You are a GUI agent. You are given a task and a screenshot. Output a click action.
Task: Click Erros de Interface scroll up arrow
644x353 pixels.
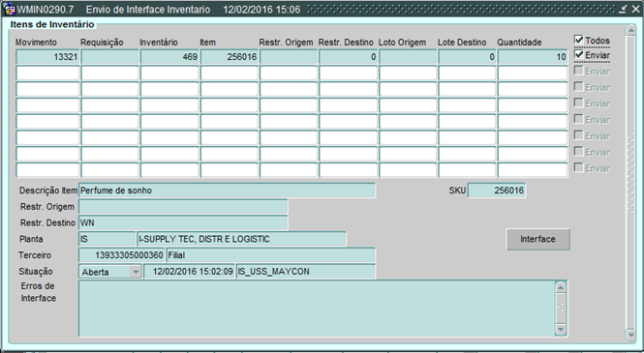561,287
